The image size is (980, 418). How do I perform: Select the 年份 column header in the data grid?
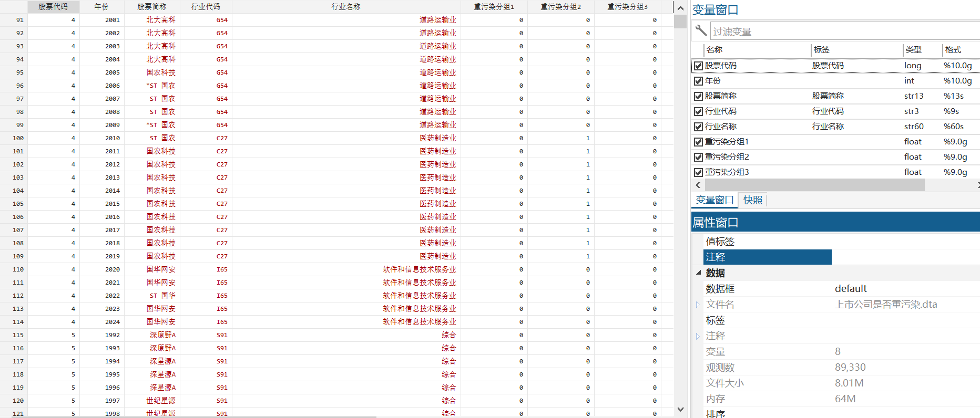click(x=101, y=7)
